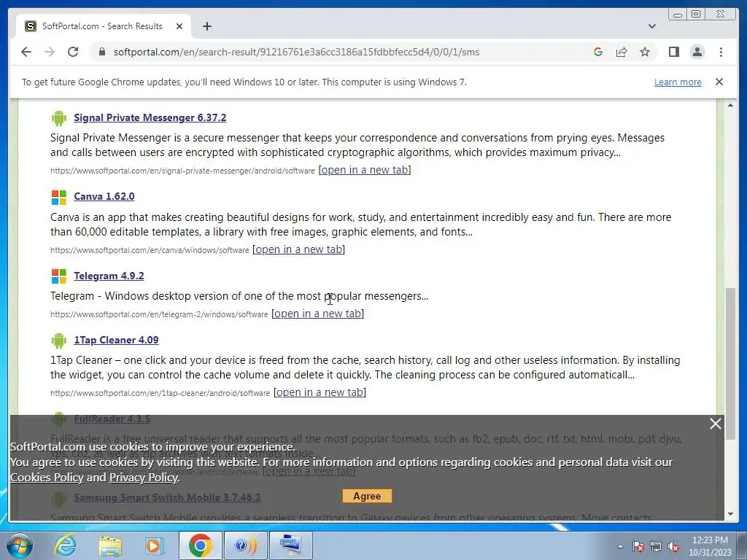Dismiss the Chrome update notification bar
747x560 pixels.
[x=719, y=82]
